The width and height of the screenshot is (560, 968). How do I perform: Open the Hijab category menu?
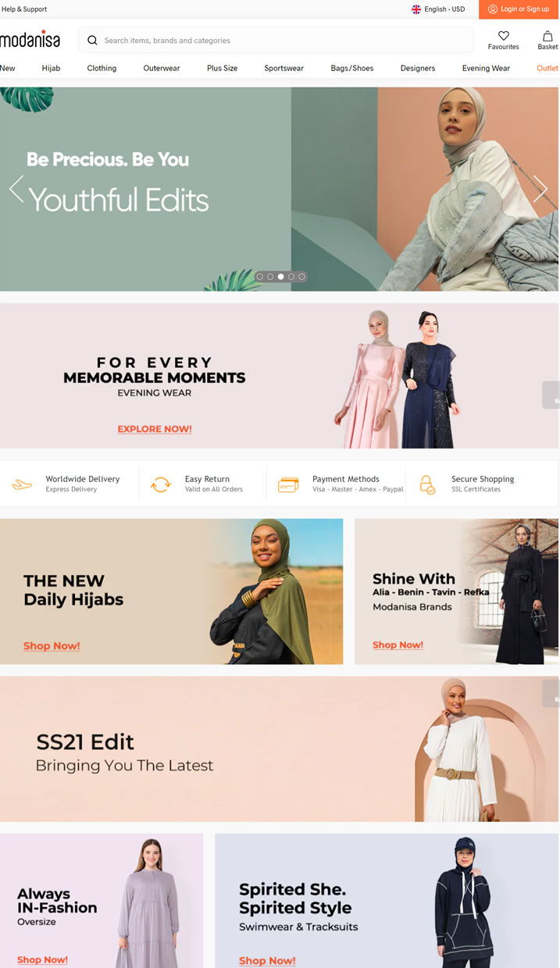(51, 68)
